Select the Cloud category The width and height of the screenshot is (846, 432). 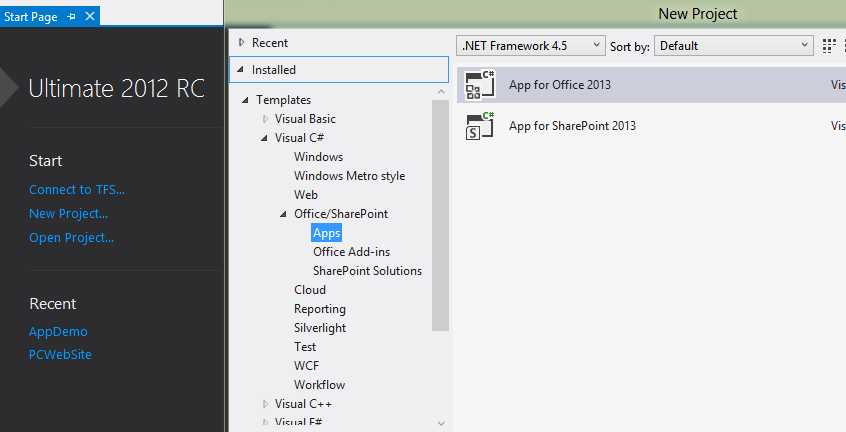coord(310,290)
